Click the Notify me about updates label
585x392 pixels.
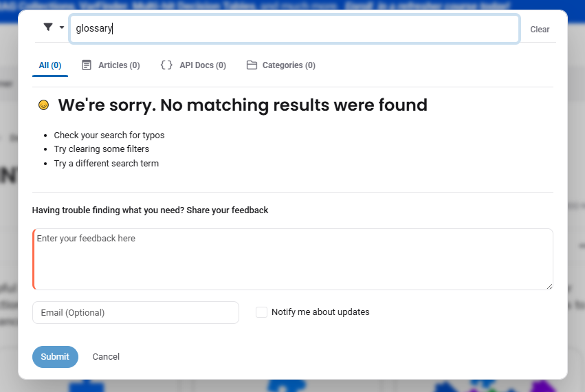pos(320,312)
